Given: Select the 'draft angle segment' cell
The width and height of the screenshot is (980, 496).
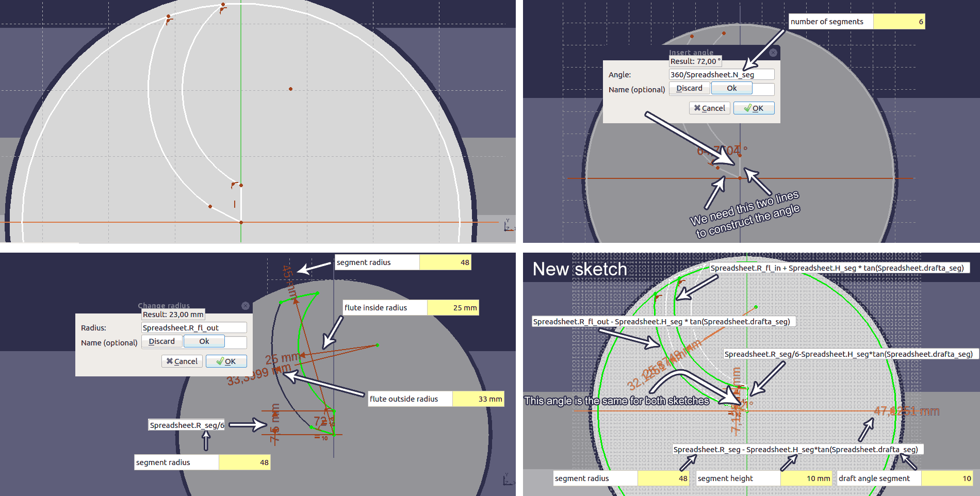Looking at the screenshot, I should (879, 478).
